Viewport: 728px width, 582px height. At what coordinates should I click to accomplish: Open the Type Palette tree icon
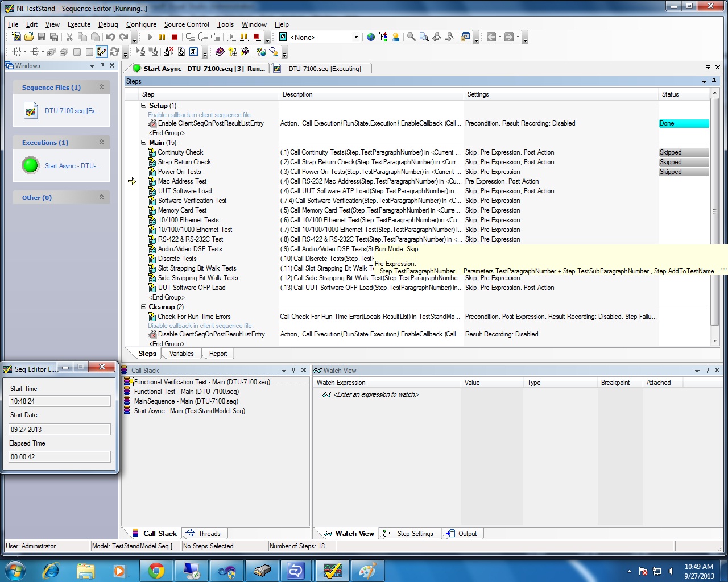click(x=383, y=37)
